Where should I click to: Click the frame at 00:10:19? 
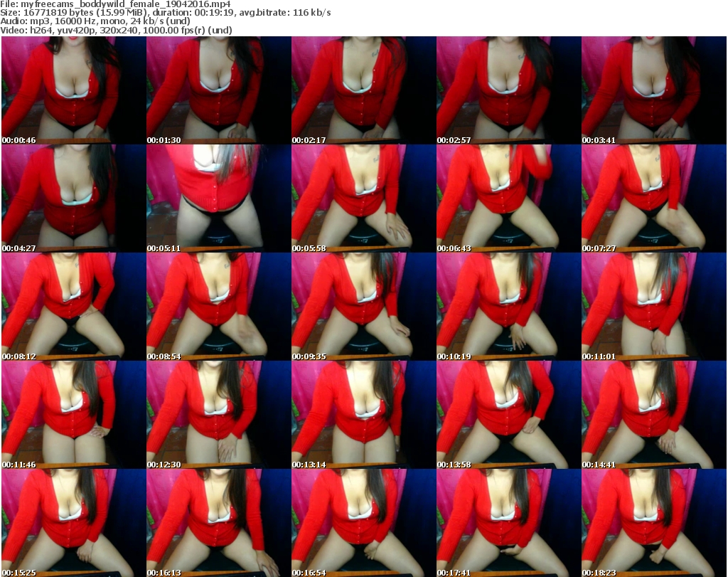tap(508, 307)
